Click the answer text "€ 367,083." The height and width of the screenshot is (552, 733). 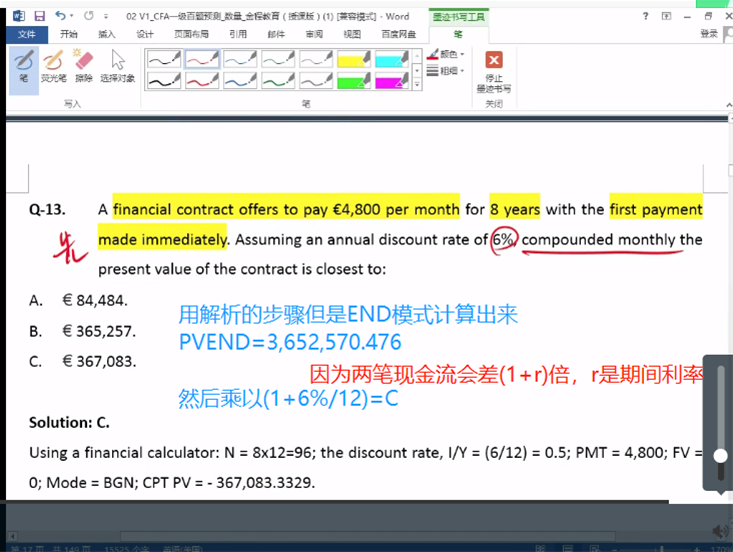tap(99, 361)
